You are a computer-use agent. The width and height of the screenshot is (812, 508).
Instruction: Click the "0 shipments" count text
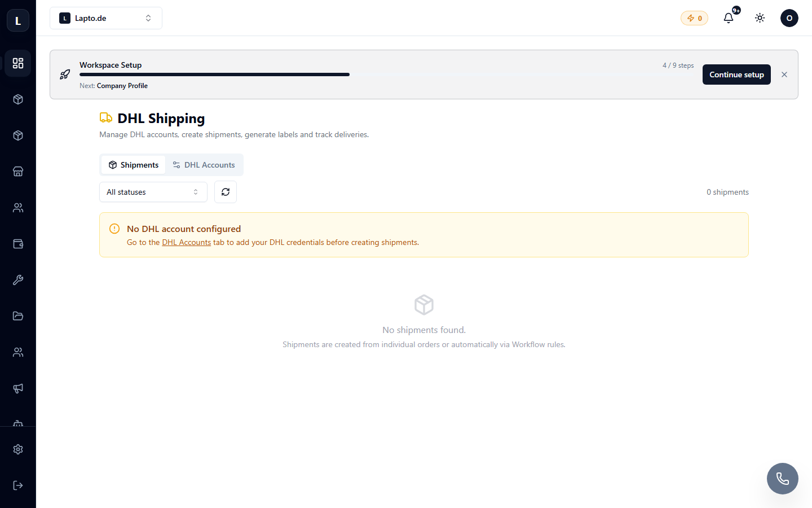(x=727, y=192)
